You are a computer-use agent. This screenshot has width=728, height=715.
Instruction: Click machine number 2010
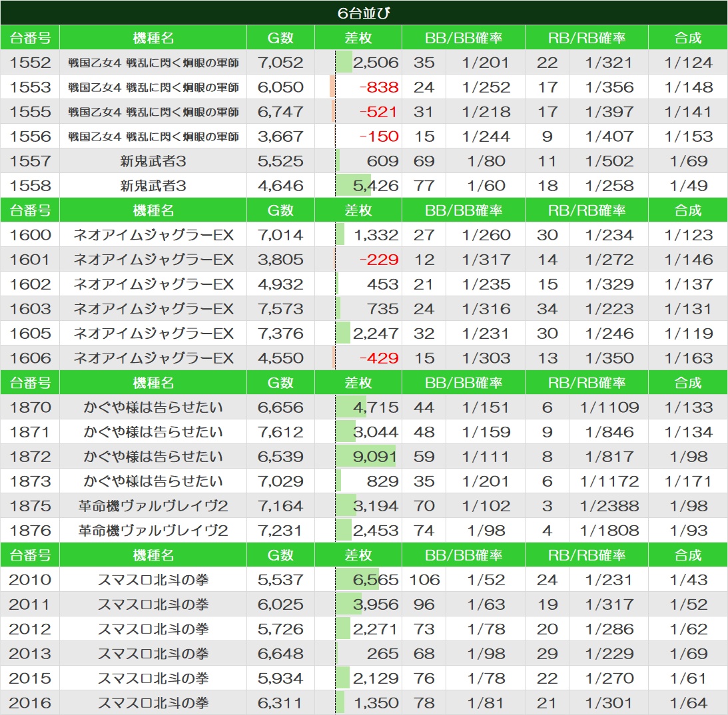[30, 579]
